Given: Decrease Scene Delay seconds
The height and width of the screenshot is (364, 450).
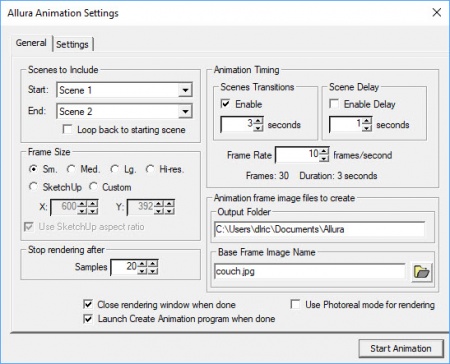Looking at the screenshot, I should 367,128.
